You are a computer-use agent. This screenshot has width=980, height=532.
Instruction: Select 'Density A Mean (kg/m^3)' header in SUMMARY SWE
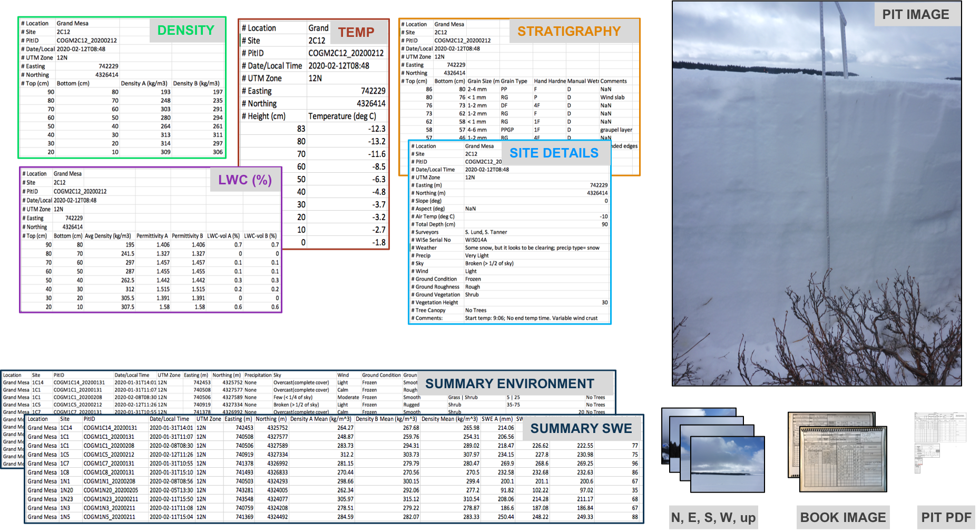321,419
